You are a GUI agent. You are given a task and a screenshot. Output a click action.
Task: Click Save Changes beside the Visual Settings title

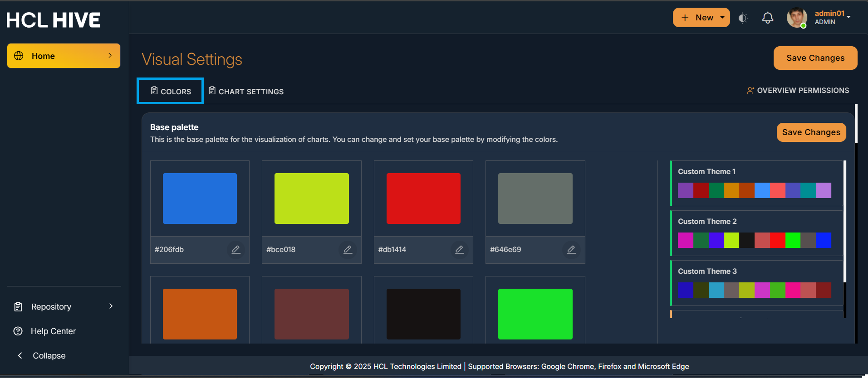[x=815, y=58]
